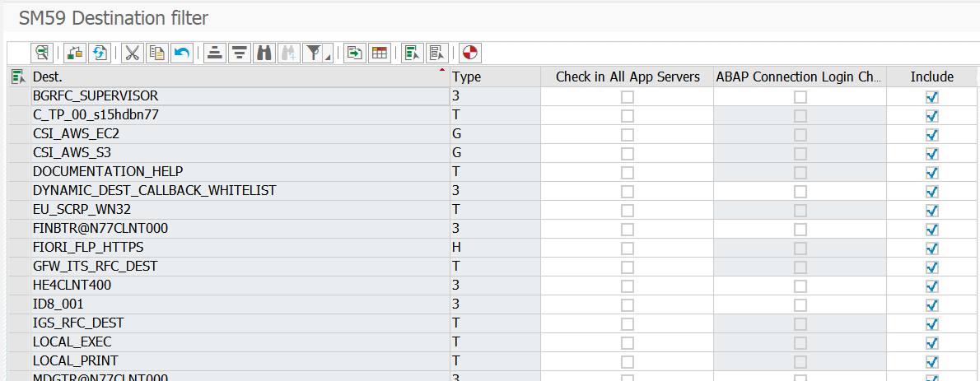Click the Type column header
Image resolution: width=980 pixels, height=381 pixels.
(494, 77)
